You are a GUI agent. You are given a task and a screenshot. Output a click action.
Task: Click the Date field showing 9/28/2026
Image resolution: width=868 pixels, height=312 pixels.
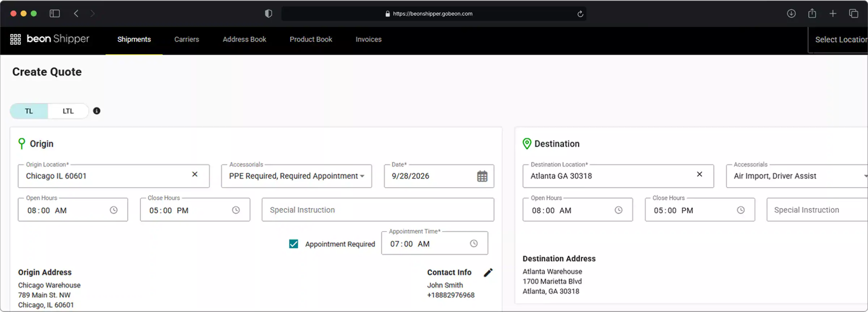pyautogui.click(x=439, y=176)
